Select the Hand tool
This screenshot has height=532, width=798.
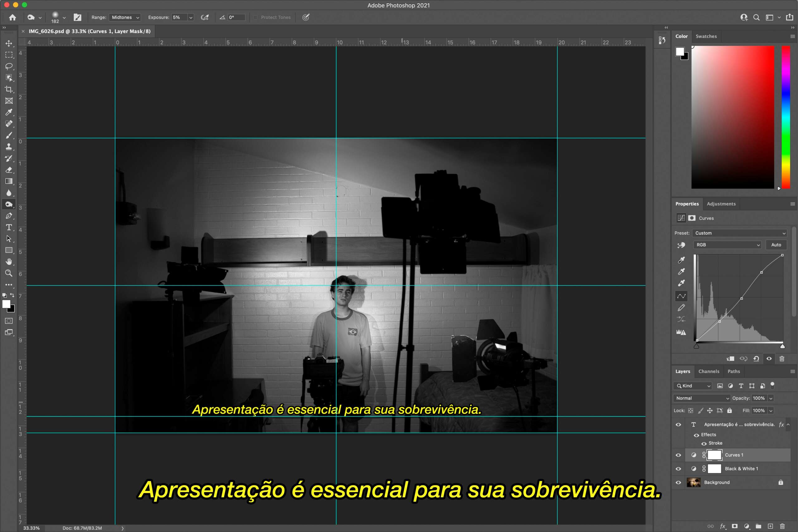pyautogui.click(x=9, y=261)
